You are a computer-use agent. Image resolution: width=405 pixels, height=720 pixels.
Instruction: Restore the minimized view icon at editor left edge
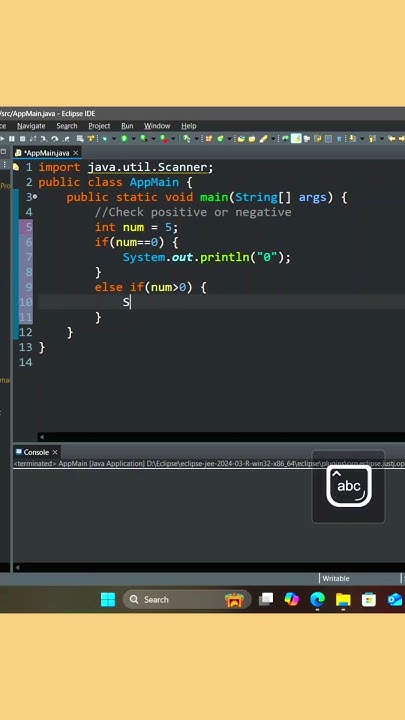(3, 152)
